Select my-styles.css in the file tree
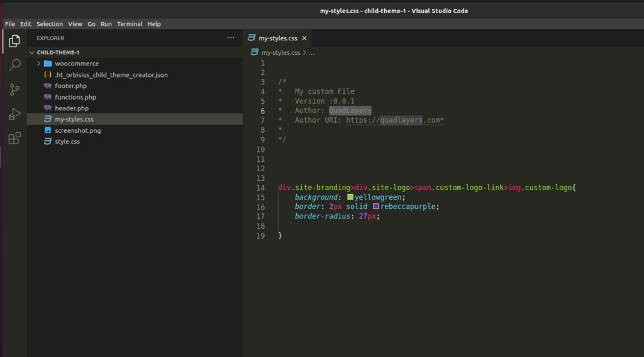The image size is (644, 357). 74,119
